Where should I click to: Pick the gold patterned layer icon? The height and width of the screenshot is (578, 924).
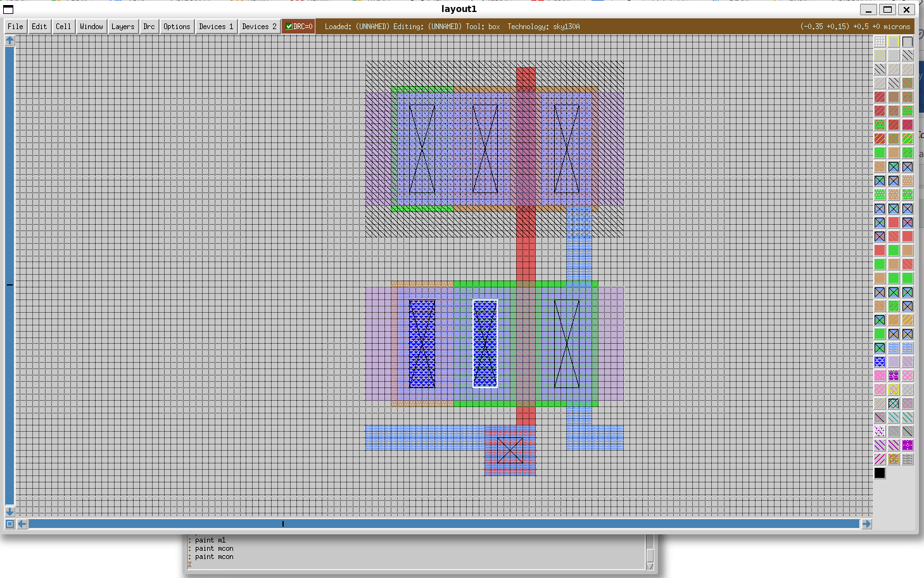click(894, 459)
